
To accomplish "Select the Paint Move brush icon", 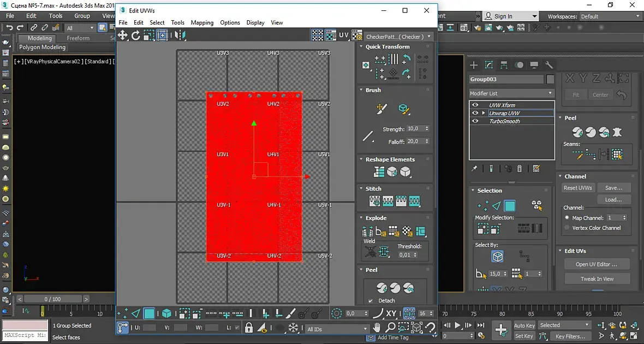I will tap(381, 109).
